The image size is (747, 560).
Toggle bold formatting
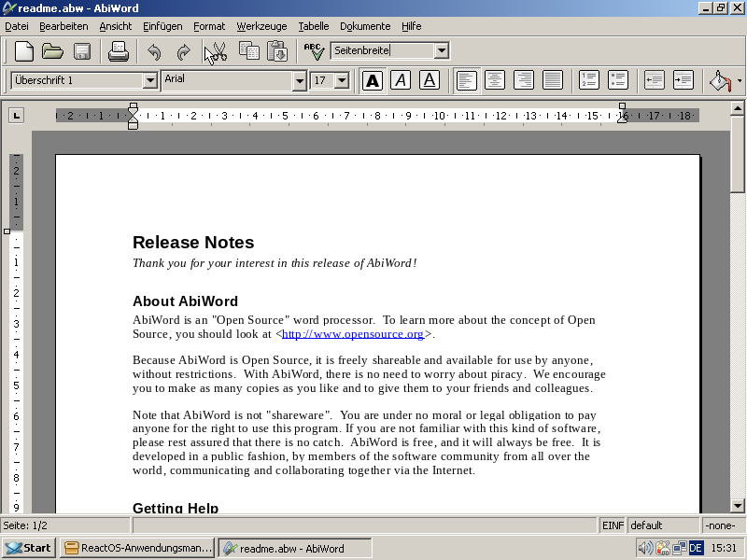coord(372,80)
